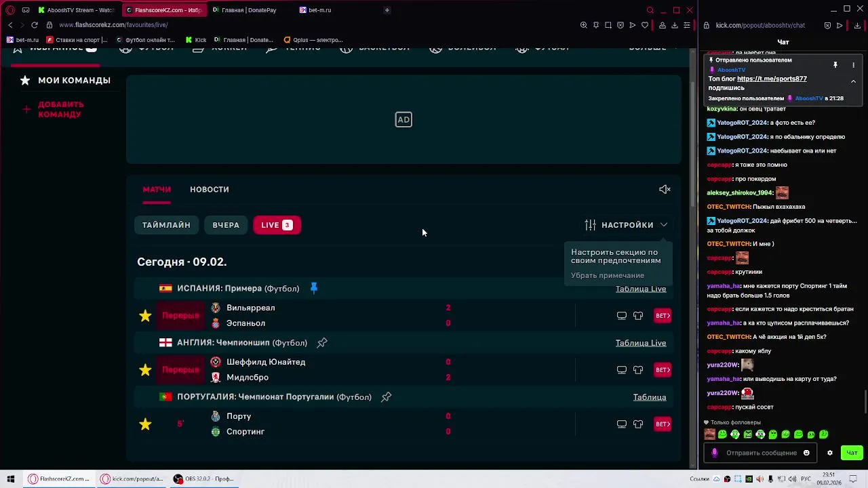Screen dimensions: 868x488
Task: Click the Sporting team logo
Action: pyautogui.click(x=216, y=432)
